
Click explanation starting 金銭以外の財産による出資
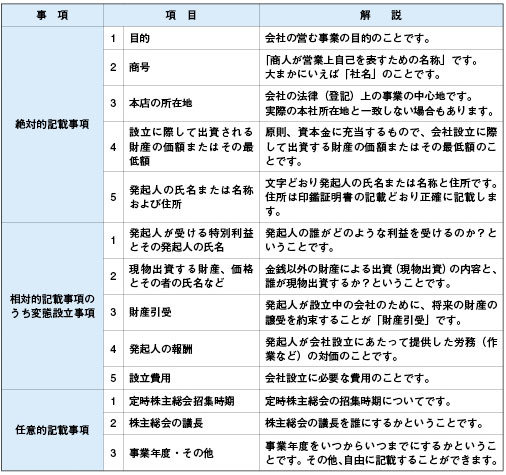(x=381, y=276)
